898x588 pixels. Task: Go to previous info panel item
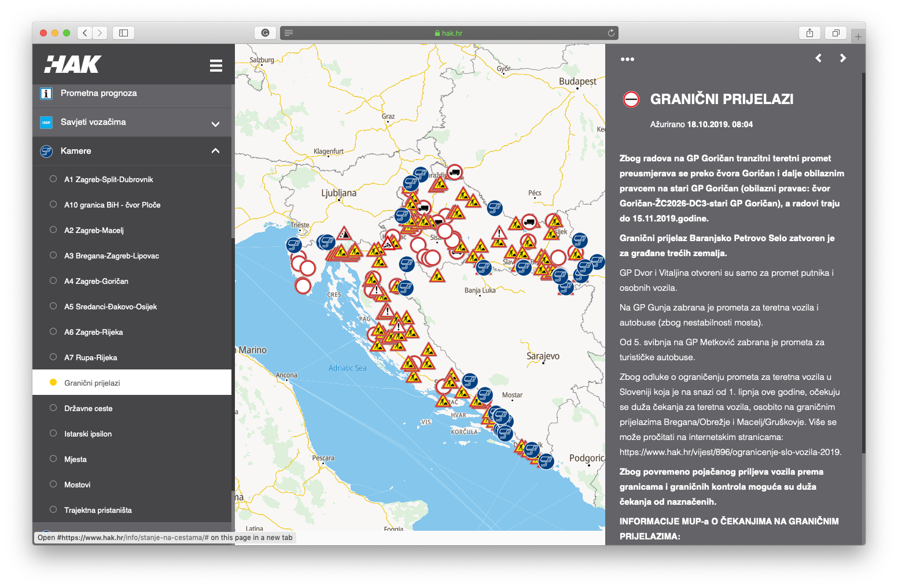pyautogui.click(x=818, y=58)
